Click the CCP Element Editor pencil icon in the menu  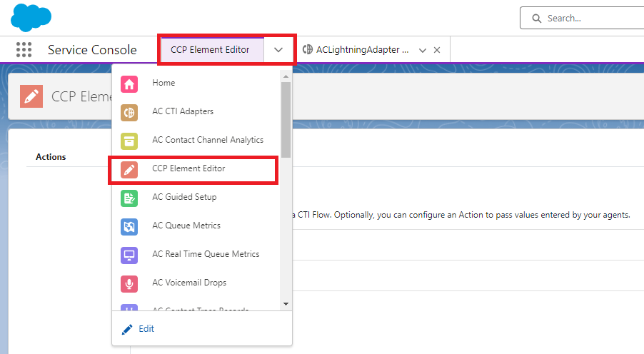(129, 170)
